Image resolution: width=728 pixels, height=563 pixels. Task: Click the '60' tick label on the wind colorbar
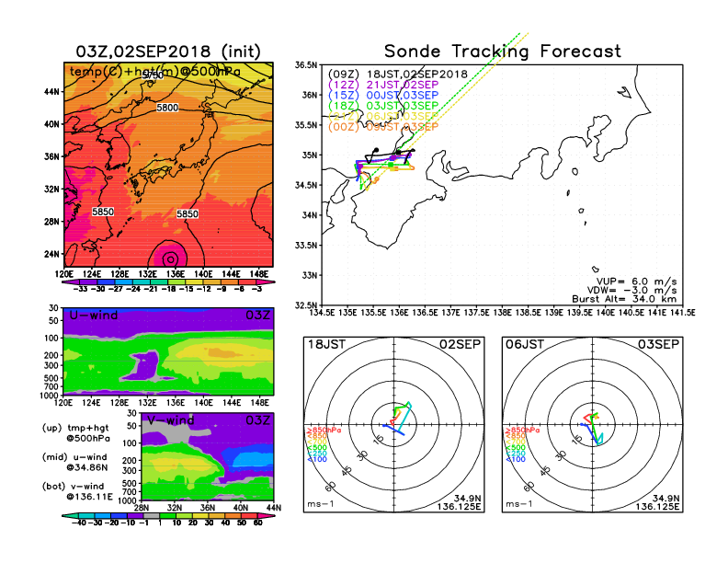pos(258,523)
